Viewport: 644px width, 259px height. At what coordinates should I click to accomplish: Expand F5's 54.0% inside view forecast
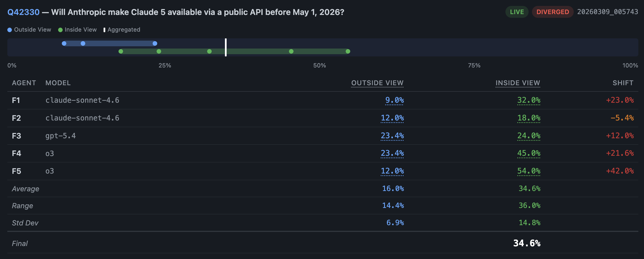click(529, 171)
